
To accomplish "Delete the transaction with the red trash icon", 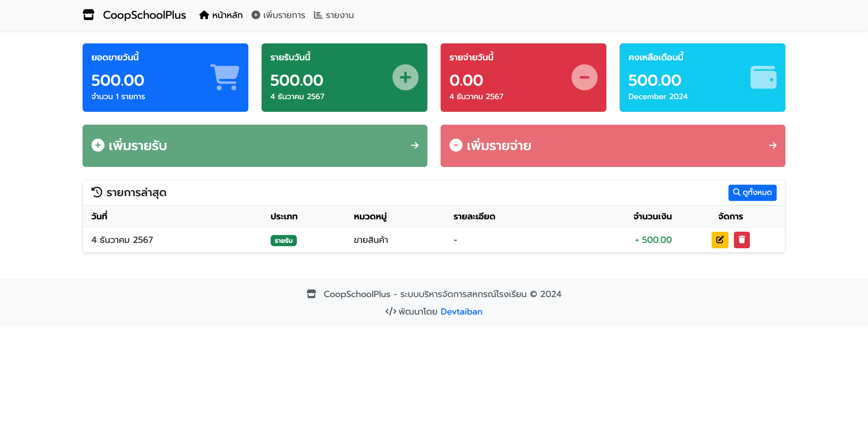I will [741, 240].
